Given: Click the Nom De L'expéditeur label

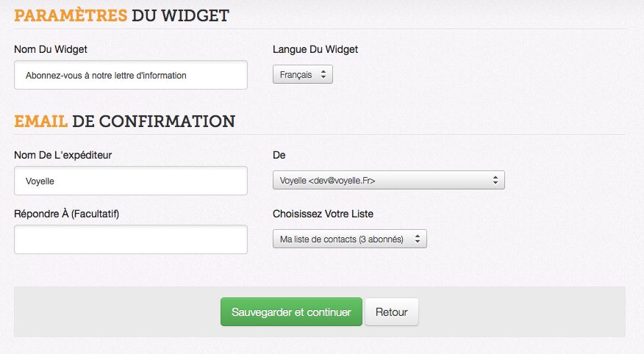Looking at the screenshot, I should [x=63, y=155].
